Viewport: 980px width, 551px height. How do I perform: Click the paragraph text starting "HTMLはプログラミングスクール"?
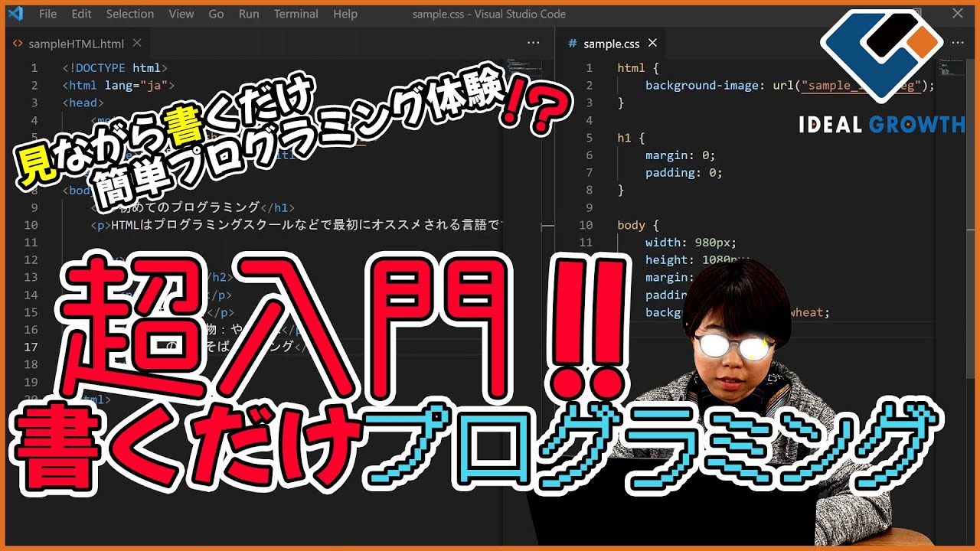pyautogui.click(x=307, y=225)
